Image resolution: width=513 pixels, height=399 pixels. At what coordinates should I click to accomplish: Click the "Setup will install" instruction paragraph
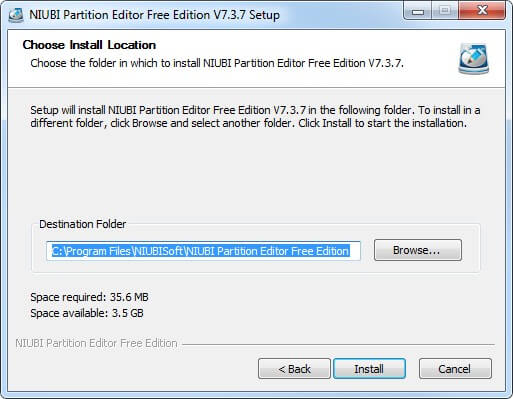(255, 117)
